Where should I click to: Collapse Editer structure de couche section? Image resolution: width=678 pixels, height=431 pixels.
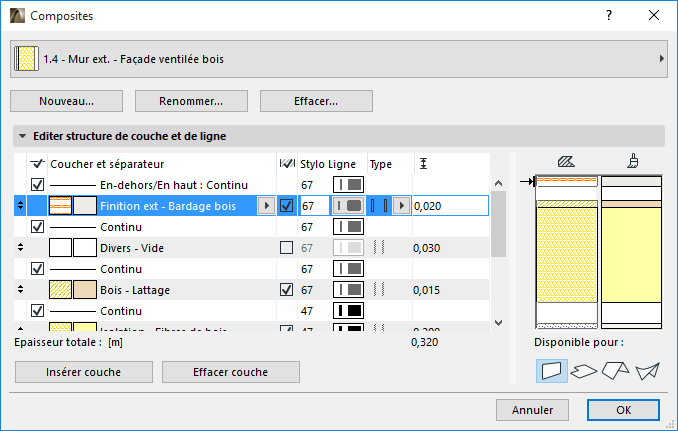tap(21, 136)
